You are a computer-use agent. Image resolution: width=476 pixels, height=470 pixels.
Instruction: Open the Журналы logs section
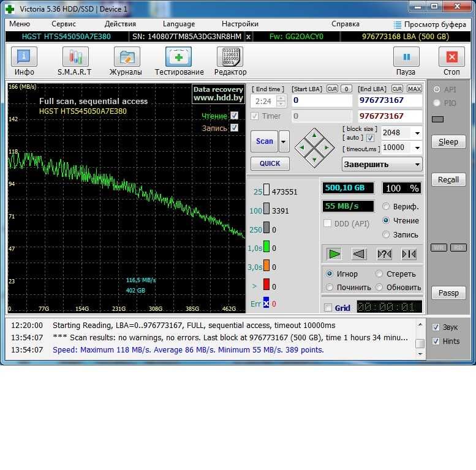pyautogui.click(x=127, y=57)
